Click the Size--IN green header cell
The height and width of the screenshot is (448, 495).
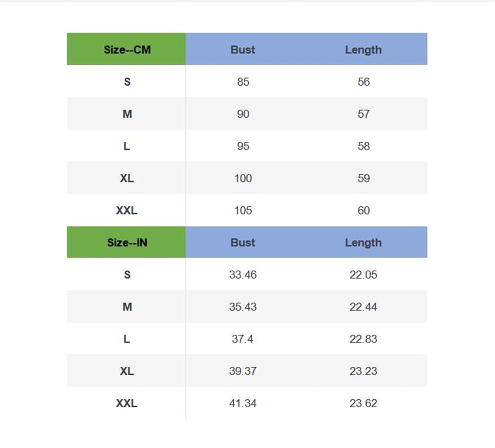point(126,242)
